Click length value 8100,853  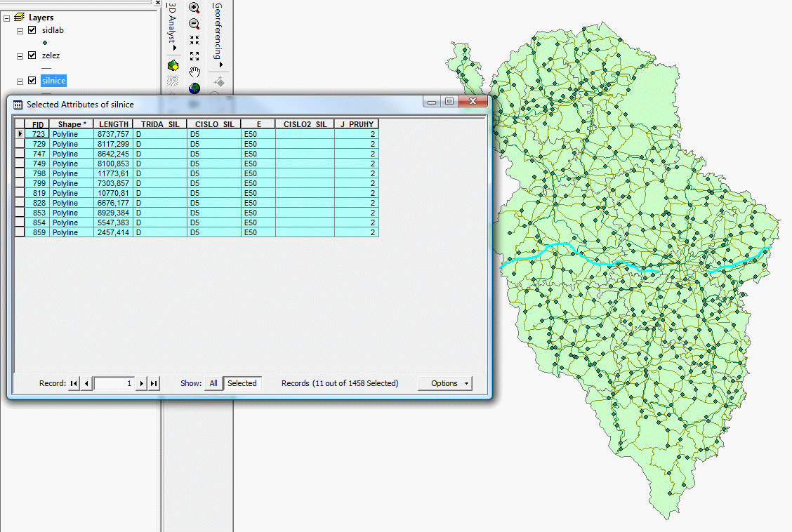click(113, 164)
